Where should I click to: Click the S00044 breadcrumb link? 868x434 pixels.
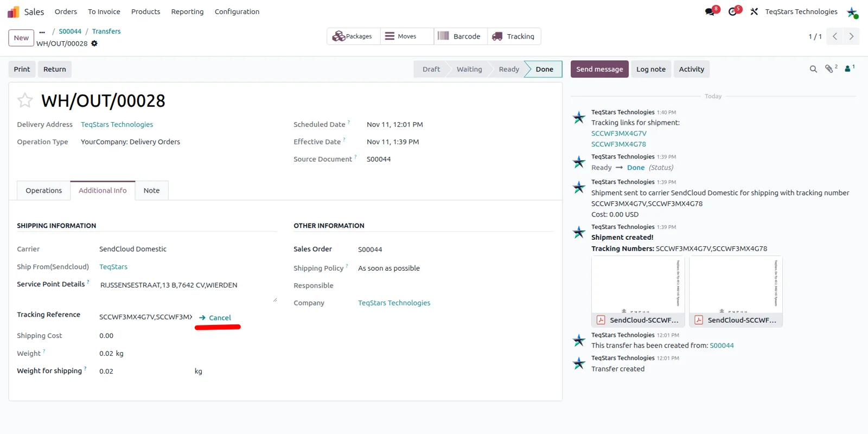(x=70, y=31)
